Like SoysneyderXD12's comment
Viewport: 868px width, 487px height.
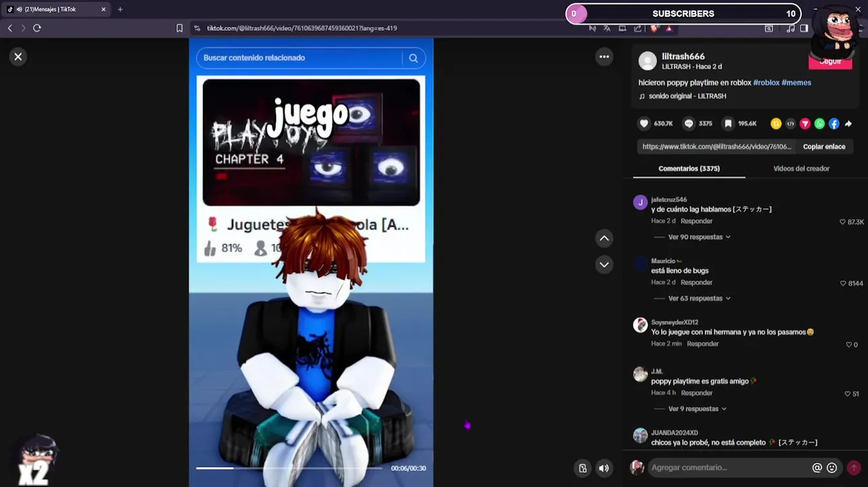pos(849,345)
